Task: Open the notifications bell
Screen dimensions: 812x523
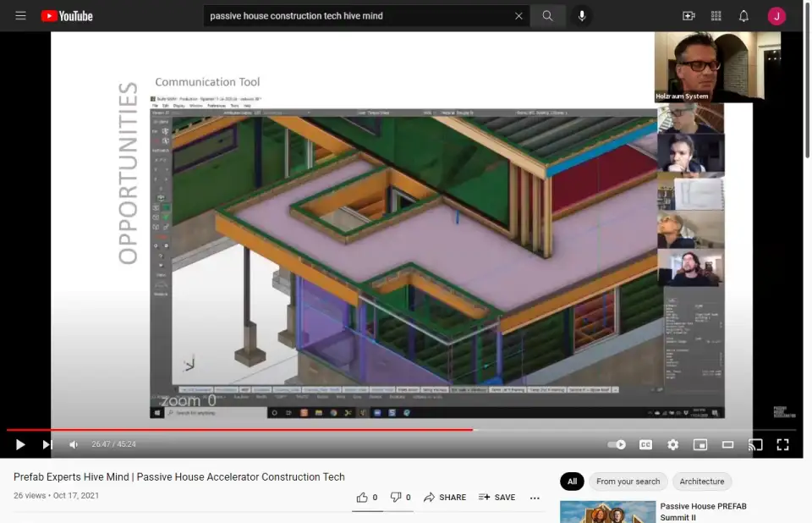Action: pos(743,16)
